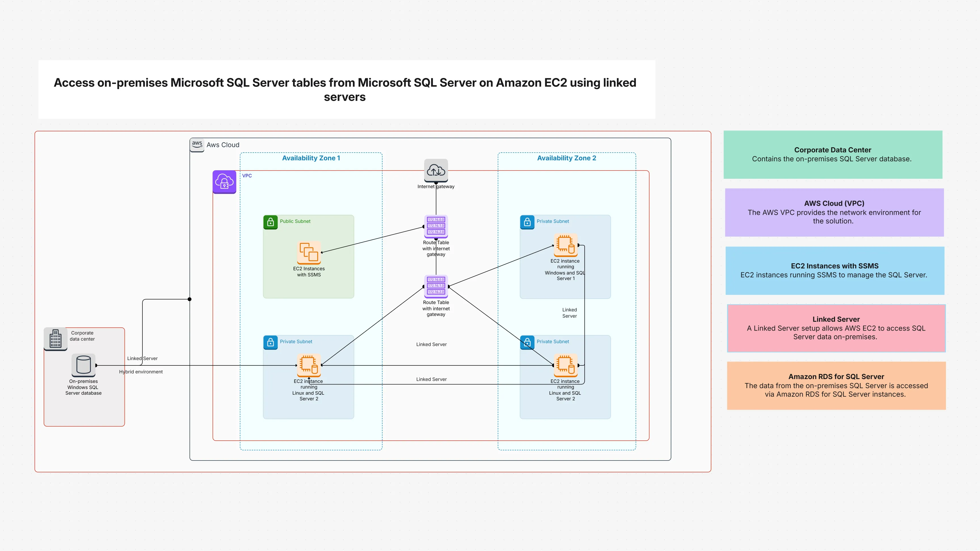Click the pink Linked Server description box
The image size is (980, 551).
click(836, 328)
